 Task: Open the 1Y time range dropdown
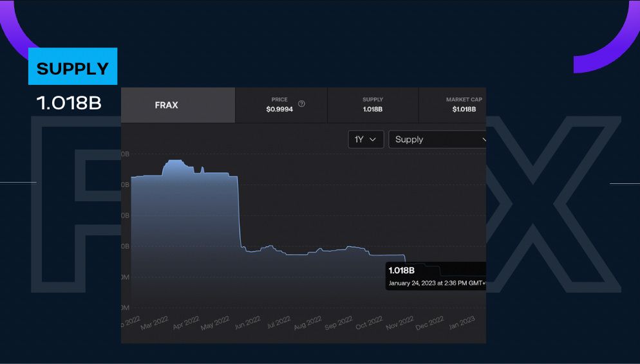366,140
